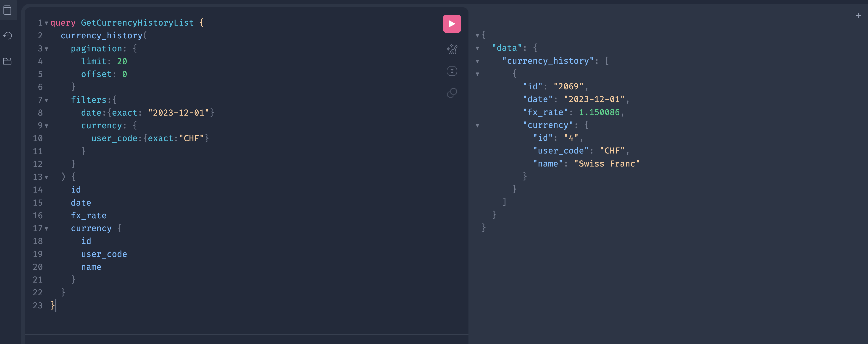Fold the pagination block on line 3
The image size is (868, 344).
point(47,49)
